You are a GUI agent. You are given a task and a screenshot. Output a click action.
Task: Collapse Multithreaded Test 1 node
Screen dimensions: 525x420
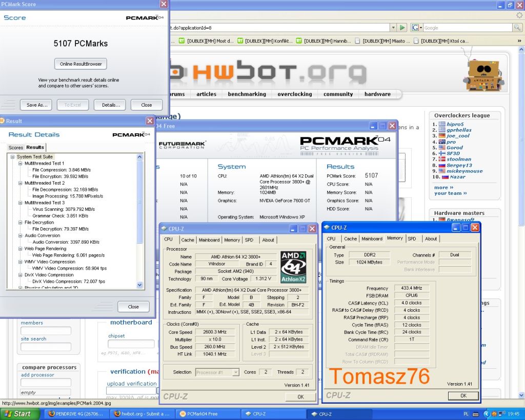pos(20,164)
